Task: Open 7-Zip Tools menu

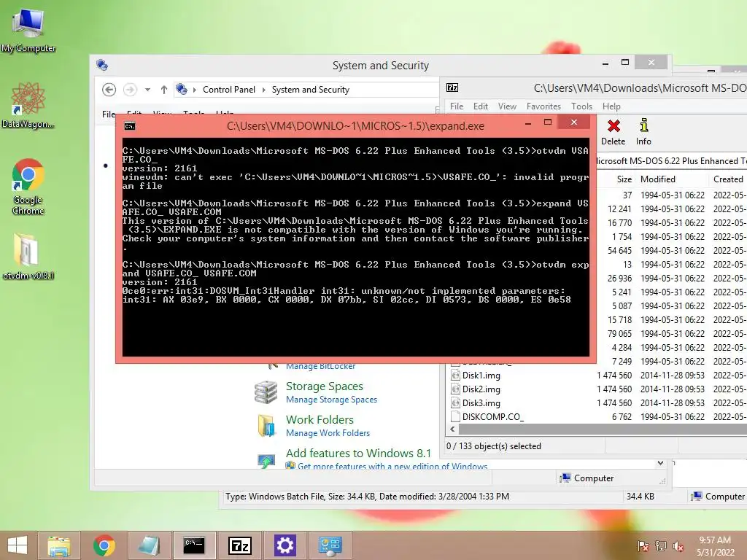Action: pos(581,106)
